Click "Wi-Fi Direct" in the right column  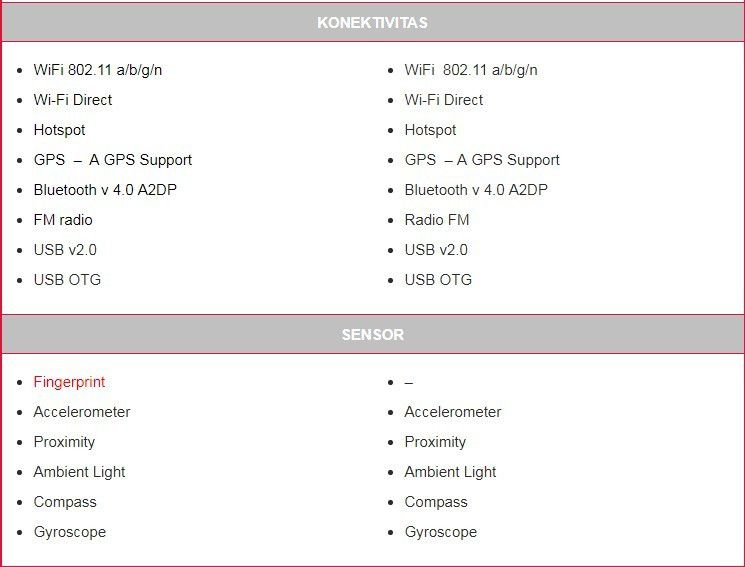(444, 100)
